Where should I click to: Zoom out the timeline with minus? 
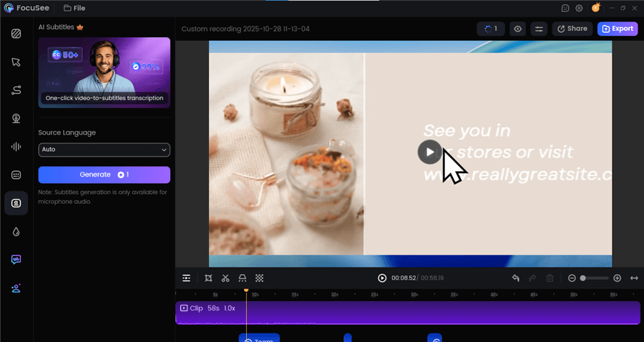pos(572,278)
